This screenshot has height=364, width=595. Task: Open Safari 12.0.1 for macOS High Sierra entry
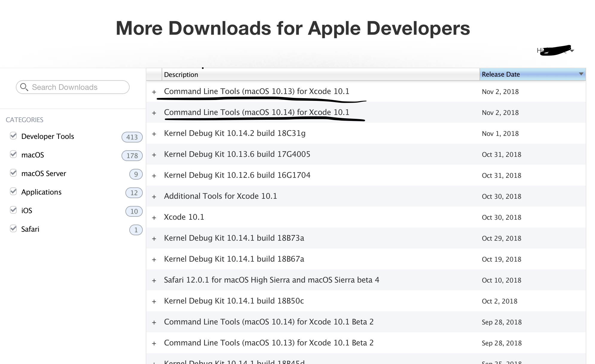[x=271, y=280]
